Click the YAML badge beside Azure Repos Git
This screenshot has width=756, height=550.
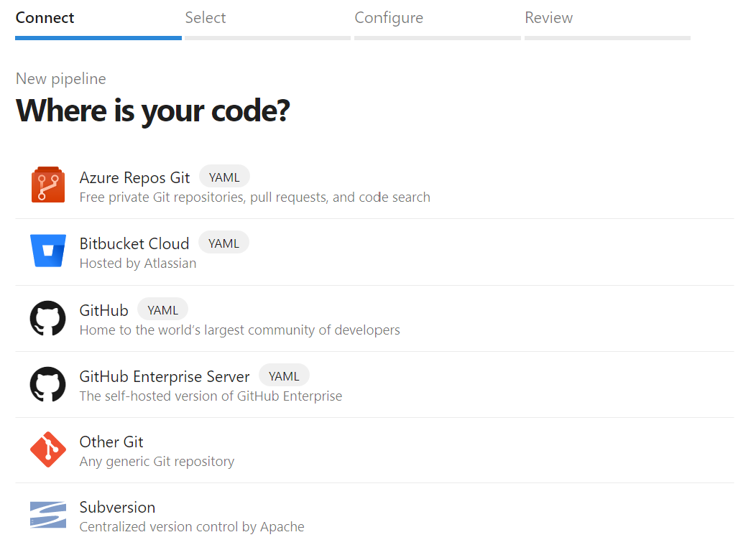(224, 177)
